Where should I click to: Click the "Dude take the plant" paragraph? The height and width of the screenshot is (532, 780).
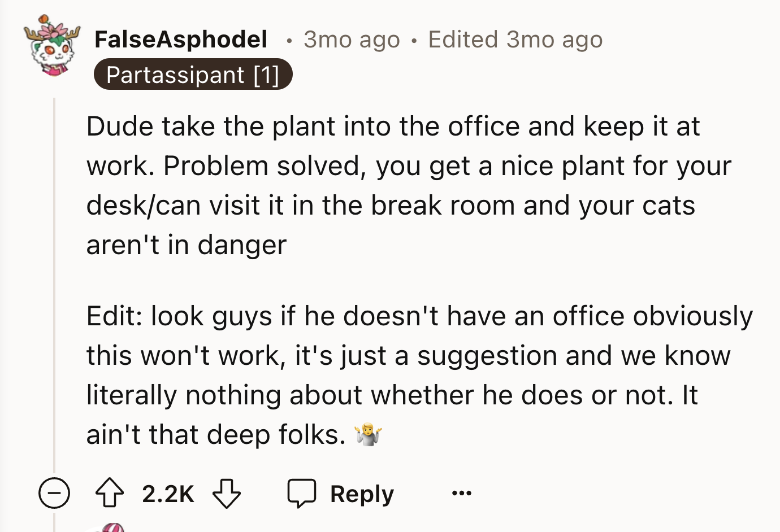(396, 185)
